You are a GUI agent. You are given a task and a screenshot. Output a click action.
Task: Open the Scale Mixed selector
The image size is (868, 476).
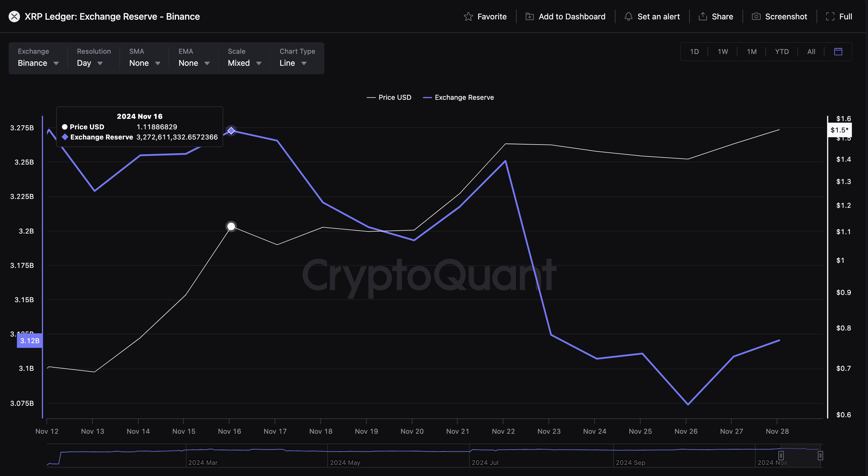[x=244, y=63]
